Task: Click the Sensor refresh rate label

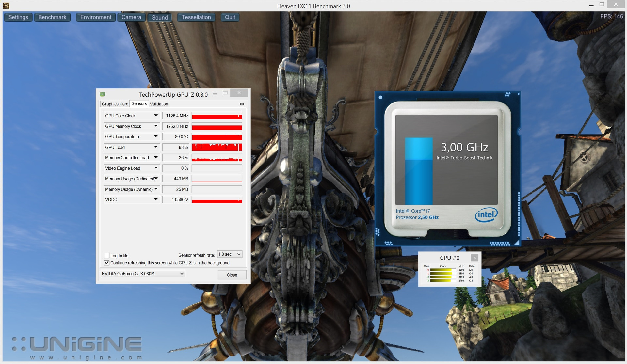Action: [196, 255]
